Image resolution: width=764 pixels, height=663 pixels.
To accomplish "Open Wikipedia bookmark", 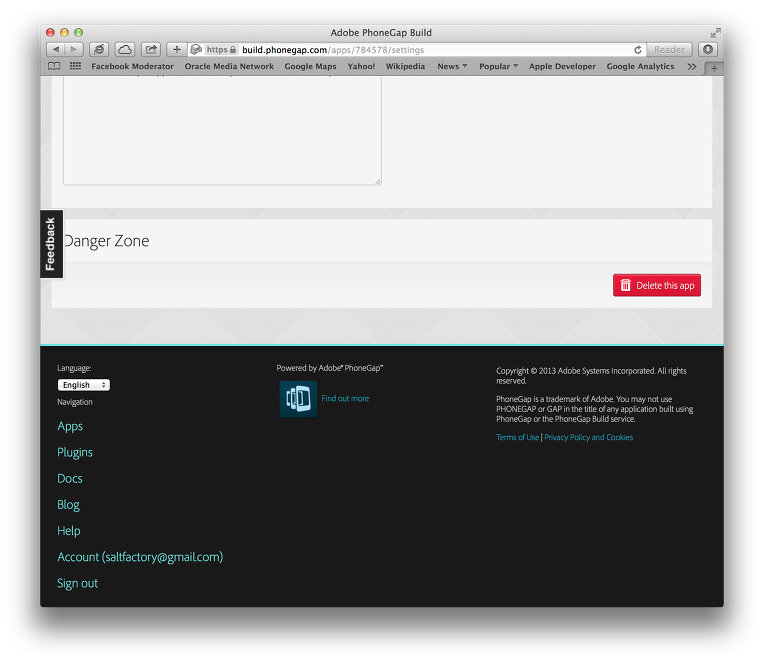I will pyautogui.click(x=405, y=66).
